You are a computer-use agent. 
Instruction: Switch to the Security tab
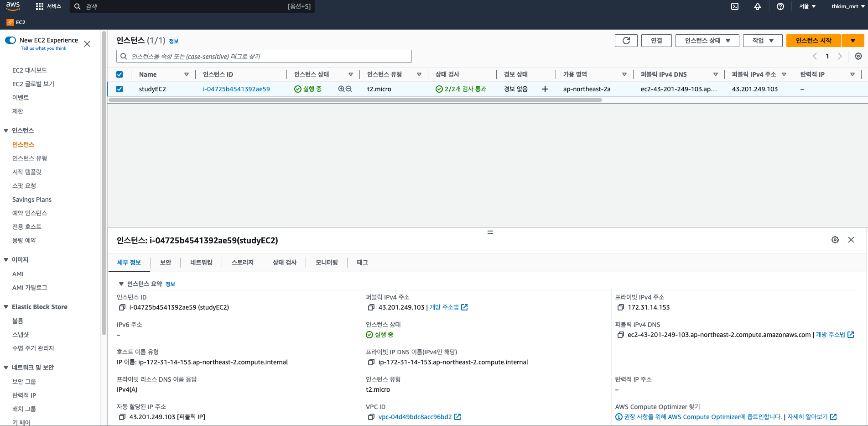pyautogui.click(x=166, y=263)
